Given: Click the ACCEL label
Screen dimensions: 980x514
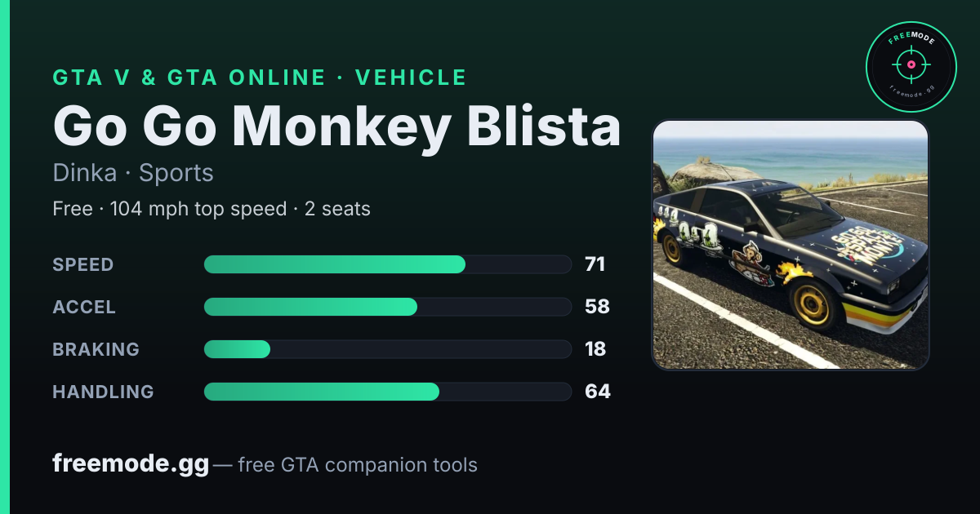Looking at the screenshot, I should [84, 307].
